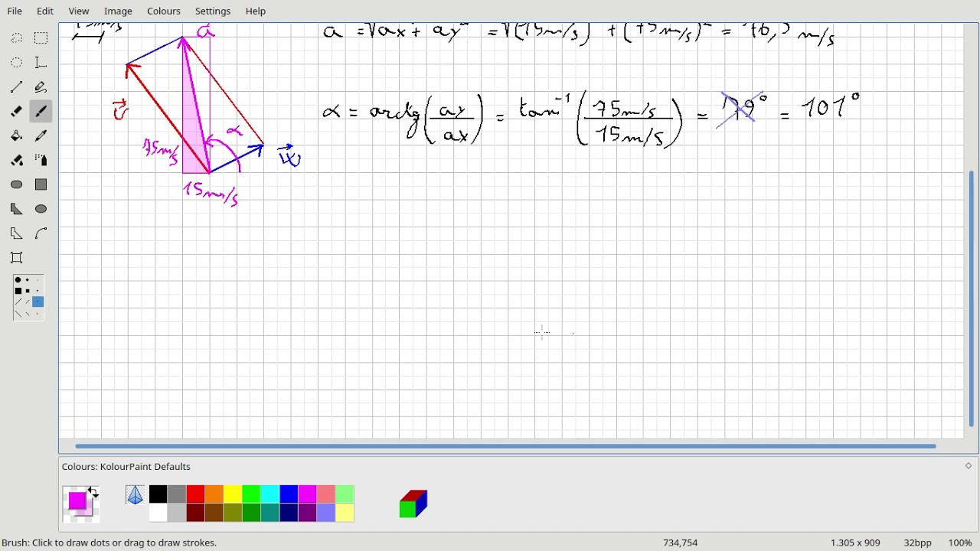The width and height of the screenshot is (980, 551).
Task: Open the View menu
Action: point(79,11)
